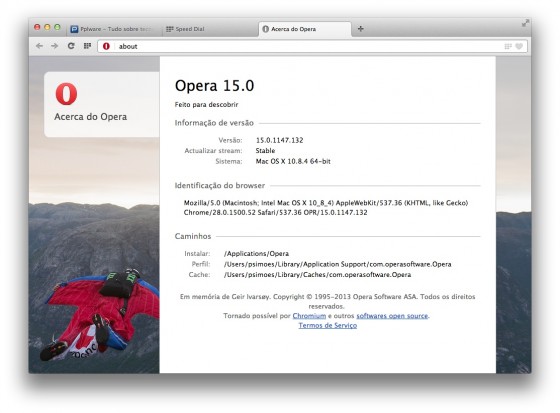Switch to the Speed Dial tab

coord(209,29)
